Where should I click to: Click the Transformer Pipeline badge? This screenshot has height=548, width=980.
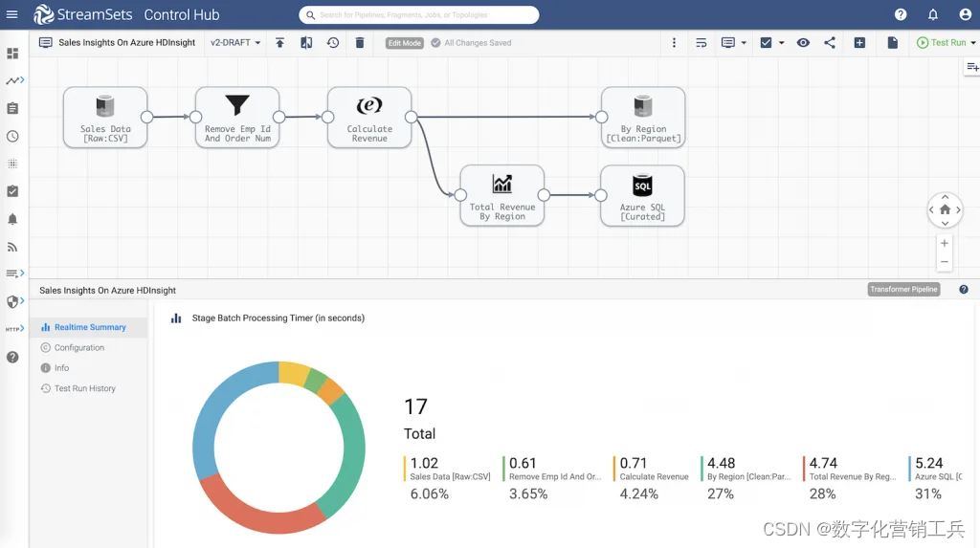pyautogui.click(x=903, y=290)
